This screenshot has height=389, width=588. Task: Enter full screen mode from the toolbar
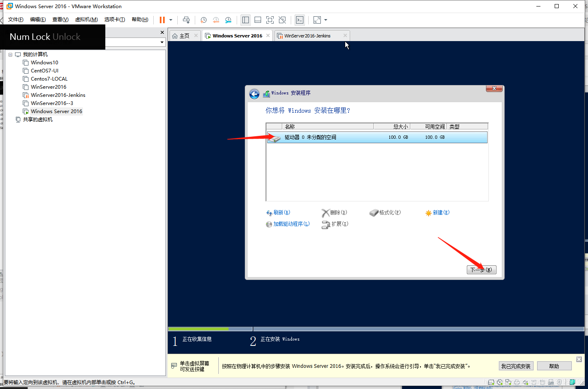[270, 20]
